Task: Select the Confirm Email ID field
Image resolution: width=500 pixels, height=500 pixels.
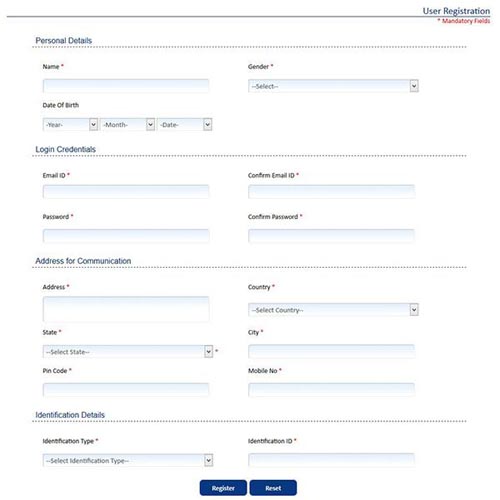Action: pyautogui.click(x=331, y=192)
